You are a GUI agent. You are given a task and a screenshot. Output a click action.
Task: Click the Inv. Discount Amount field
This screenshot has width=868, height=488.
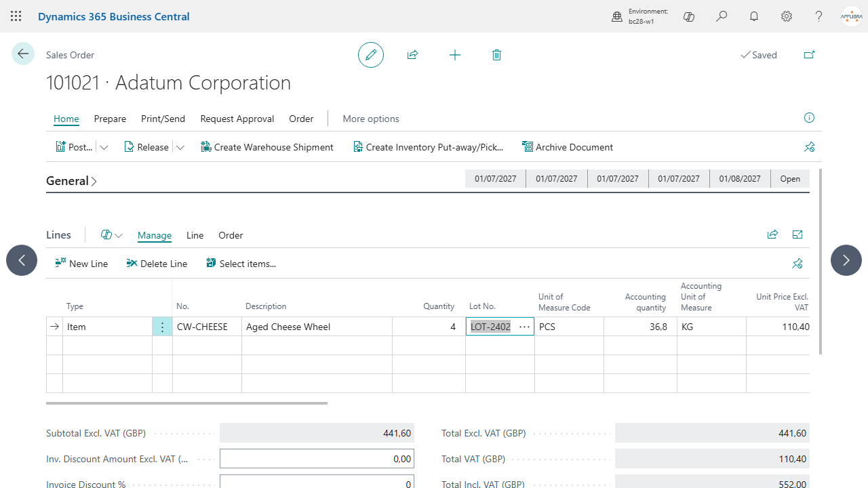tap(317, 459)
